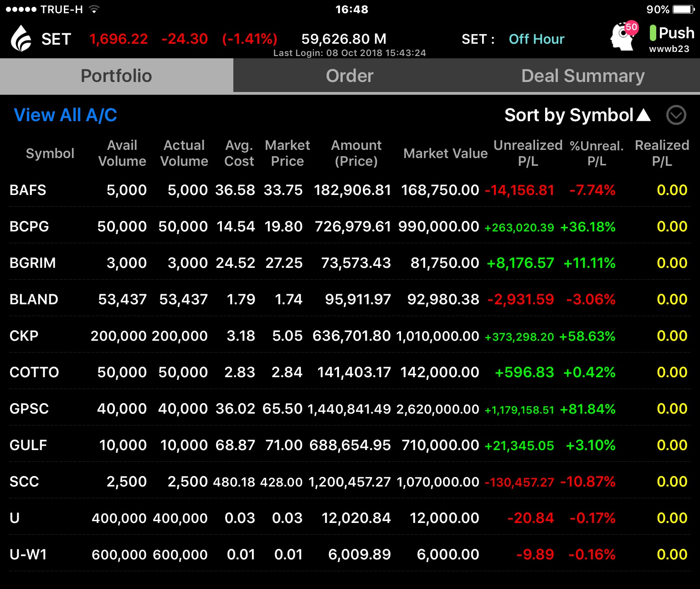The width and height of the screenshot is (700, 589).
Task: Select the GPSC symbol
Action: (x=29, y=409)
